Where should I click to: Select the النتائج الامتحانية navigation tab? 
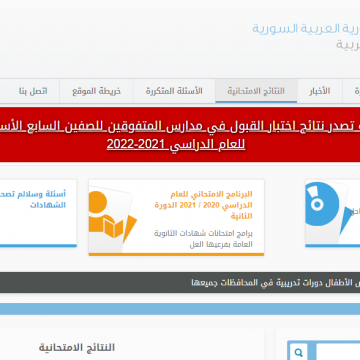(x=256, y=91)
